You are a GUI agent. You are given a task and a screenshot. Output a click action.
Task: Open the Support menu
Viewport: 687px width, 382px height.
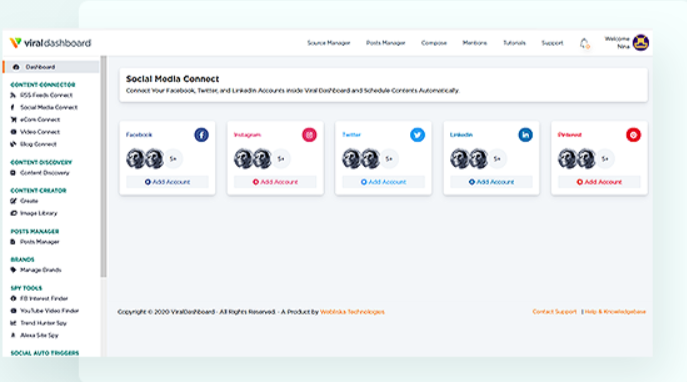(x=552, y=43)
